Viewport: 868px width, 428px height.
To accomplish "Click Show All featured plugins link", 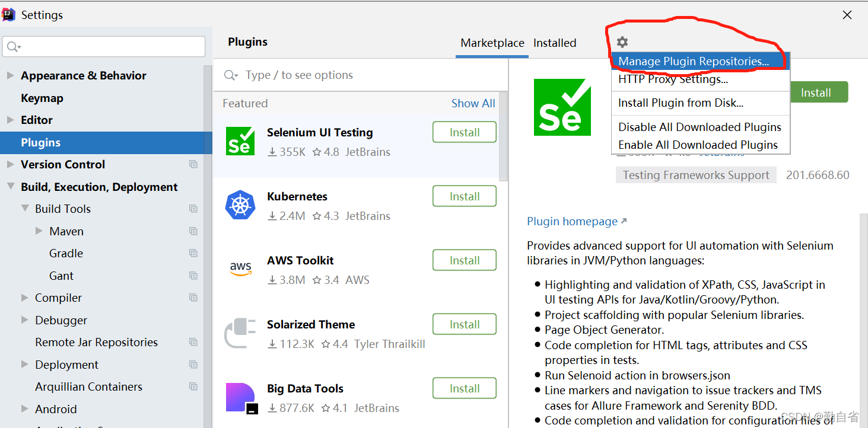I will coord(473,103).
